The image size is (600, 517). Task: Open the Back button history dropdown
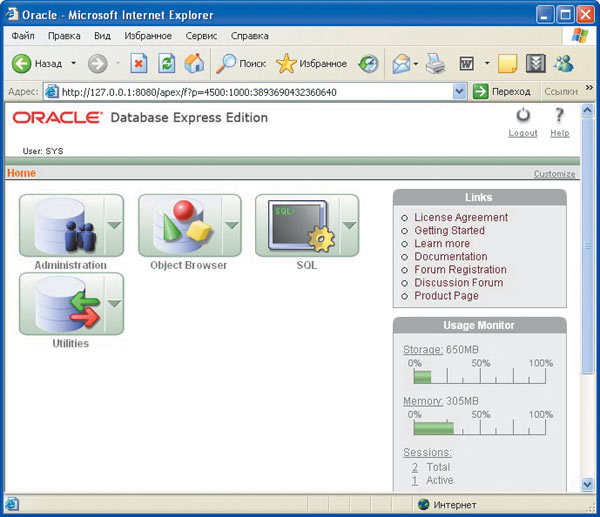tap(74, 63)
